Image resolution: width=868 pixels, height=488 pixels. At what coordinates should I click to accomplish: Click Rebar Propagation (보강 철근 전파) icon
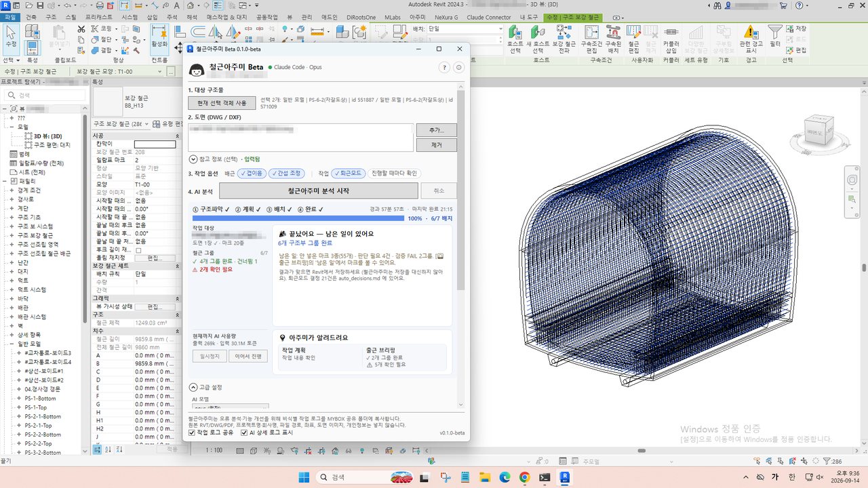pos(564,39)
